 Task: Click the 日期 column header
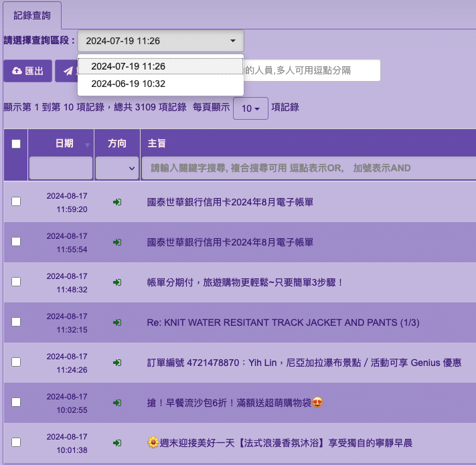64,143
